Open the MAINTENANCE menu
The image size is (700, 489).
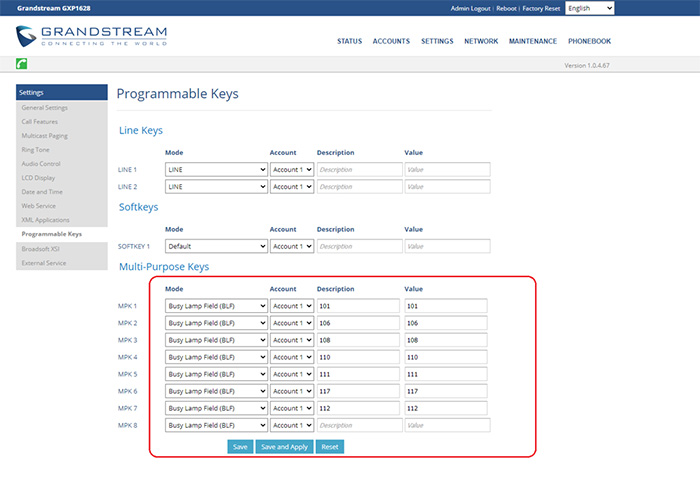click(x=532, y=42)
